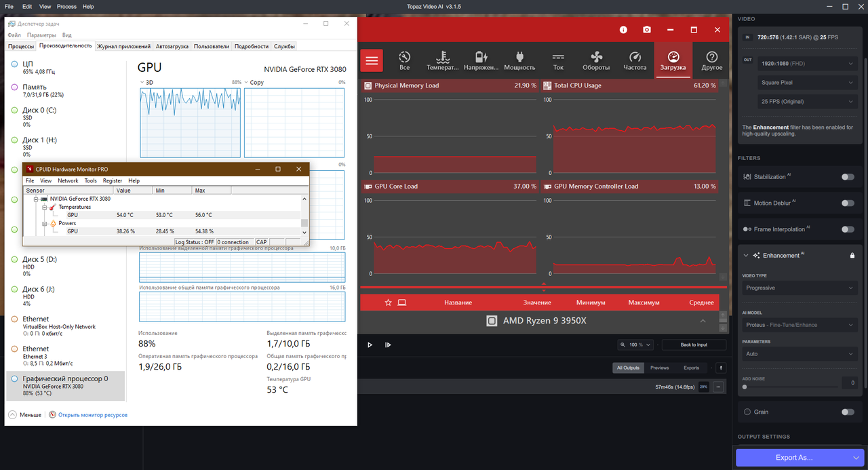The height and width of the screenshot is (470, 868).
Task: Play the preview in Topaz Video AI
Action: click(370, 345)
